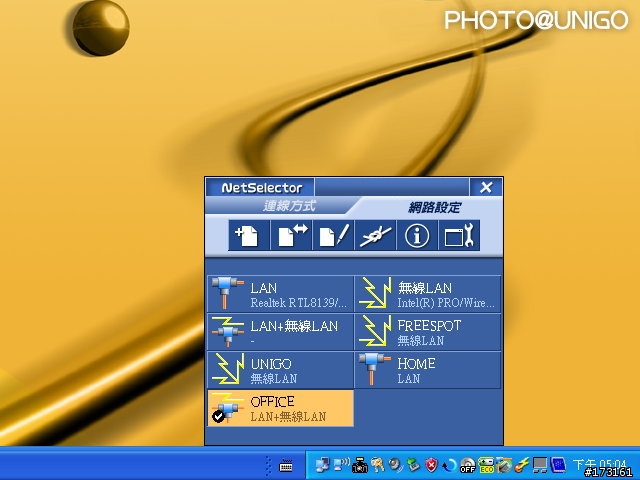Close the NetSelector window

pyautogui.click(x=486, y=187)
